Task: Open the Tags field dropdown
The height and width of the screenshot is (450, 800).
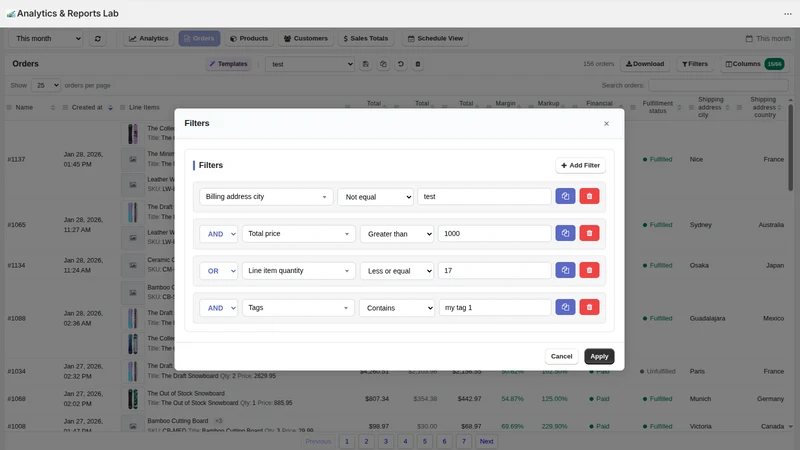Action: tap(298, 308)
